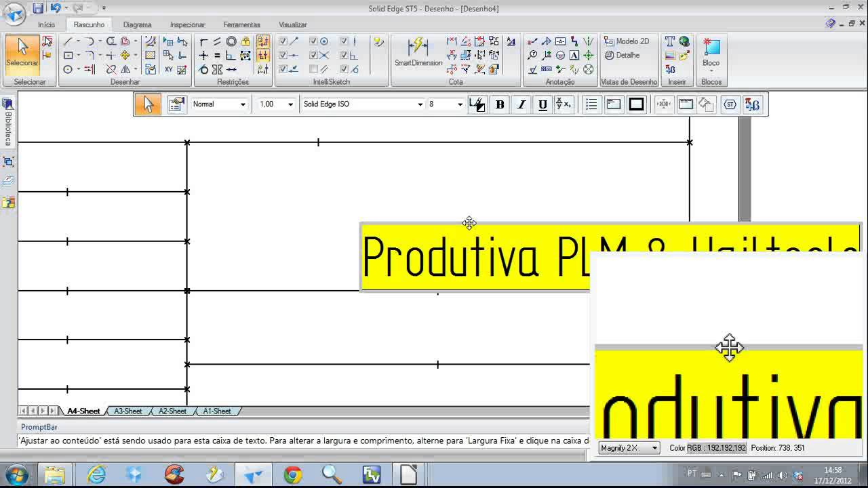Switch to the Visualizar ribbon tab
Image resolution: width=868 pixels, height=488 pixels.
point(292,24)
